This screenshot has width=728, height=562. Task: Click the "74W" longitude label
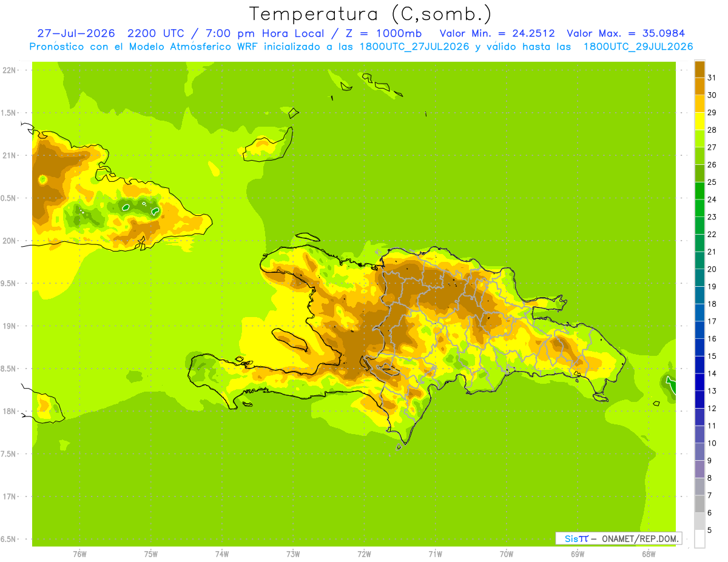[222, 554]
